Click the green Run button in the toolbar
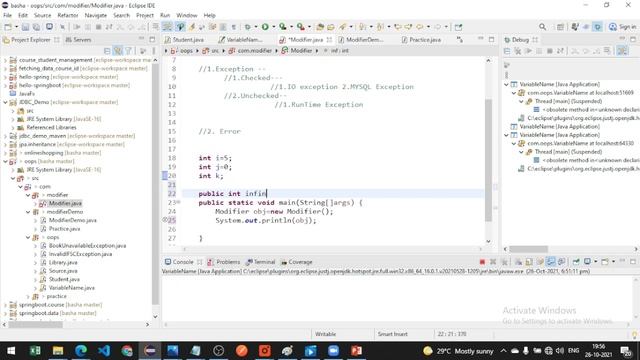Screen dimensions: 640x360 point(265,27)
